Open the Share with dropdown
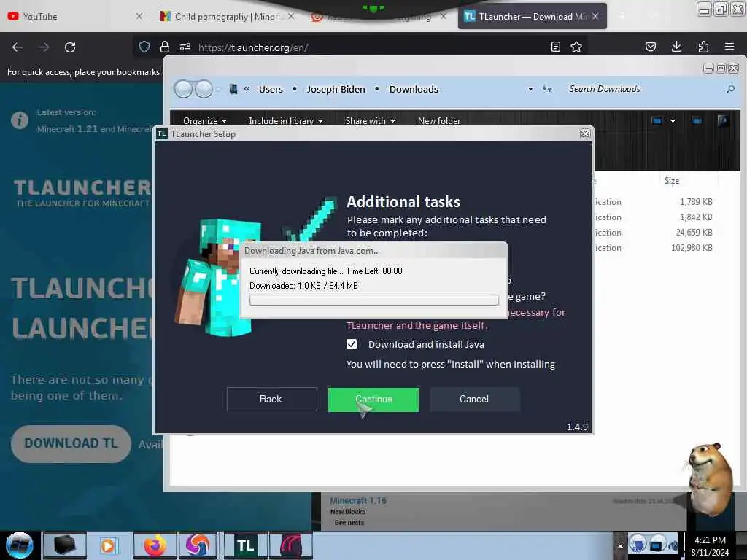The width and height of the screenshot is (747, 560). point(370,120)
